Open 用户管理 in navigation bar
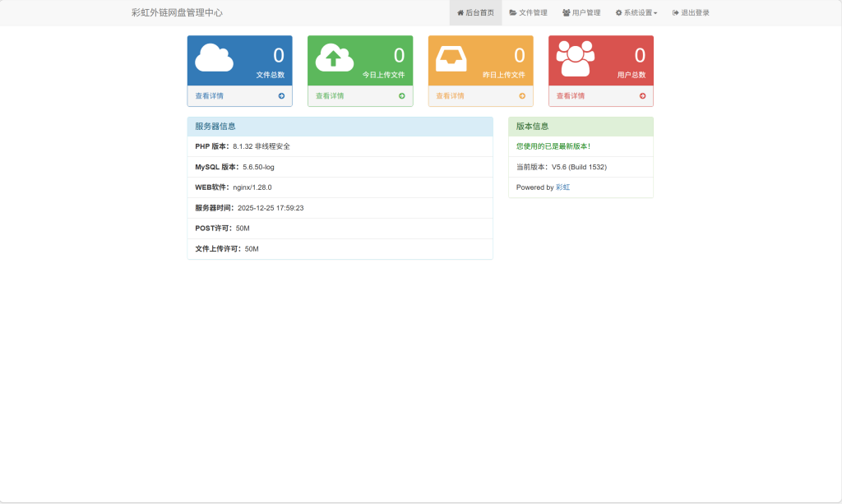Viewport: 842px width, 504px height. click(581, 13)
